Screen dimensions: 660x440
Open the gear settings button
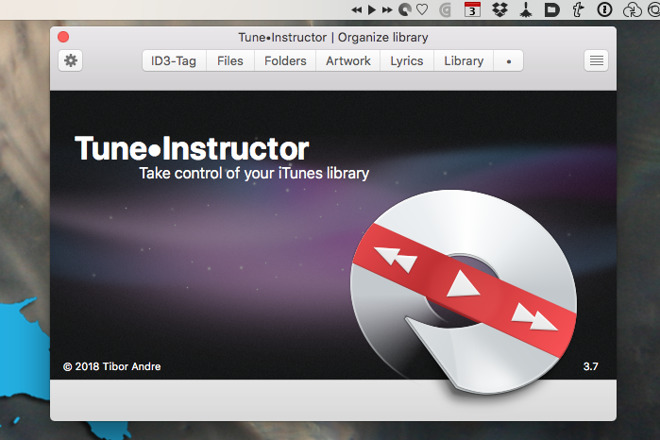click(x=70, y=61)
